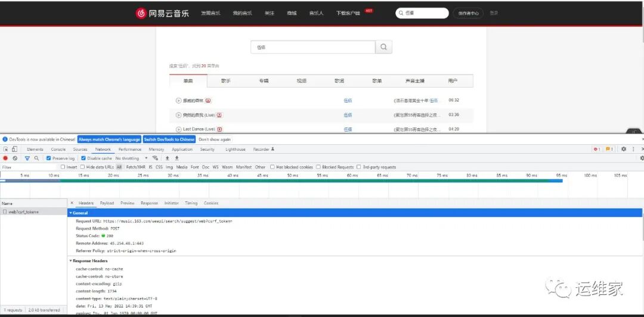Toggle the network filter funnel icon
This screenshot has height=317, width=644.
27,158
